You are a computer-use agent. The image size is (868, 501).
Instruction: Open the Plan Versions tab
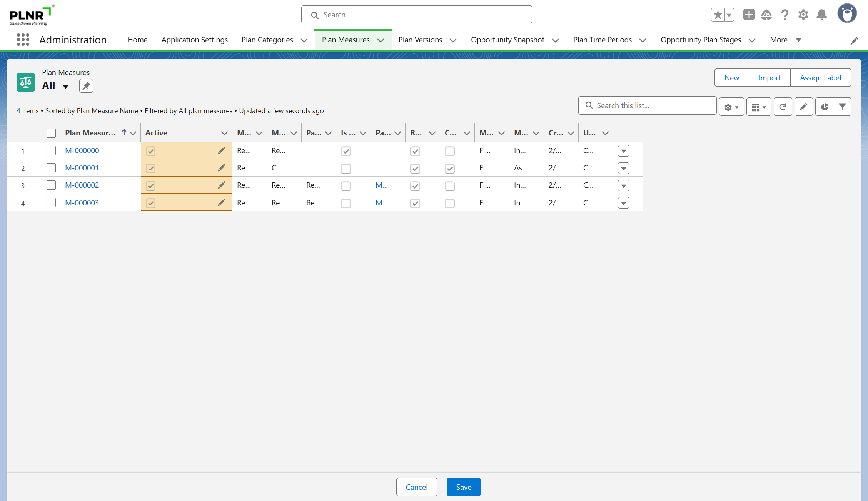click(x=420, y=40)
